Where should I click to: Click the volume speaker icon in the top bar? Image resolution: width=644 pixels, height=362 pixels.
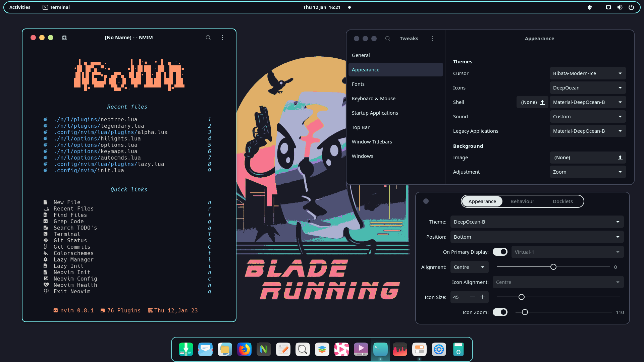pyautogui.click(x=620, y=7)
